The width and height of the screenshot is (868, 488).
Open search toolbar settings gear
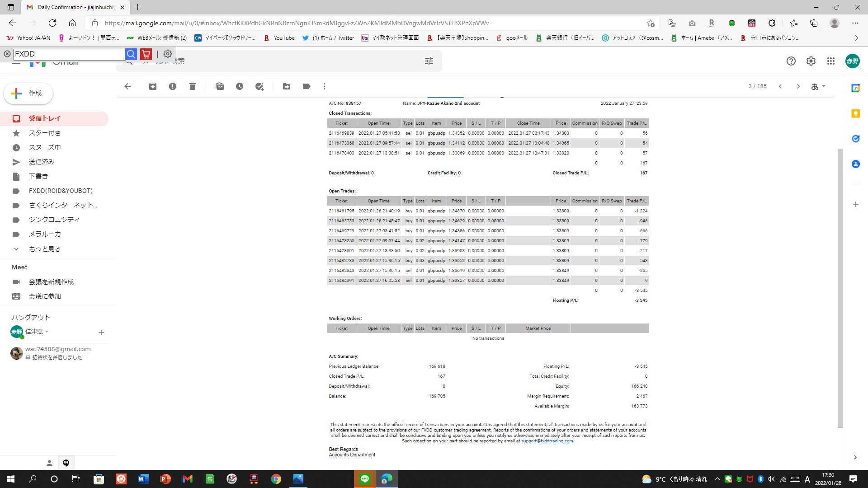click(168, 54)
